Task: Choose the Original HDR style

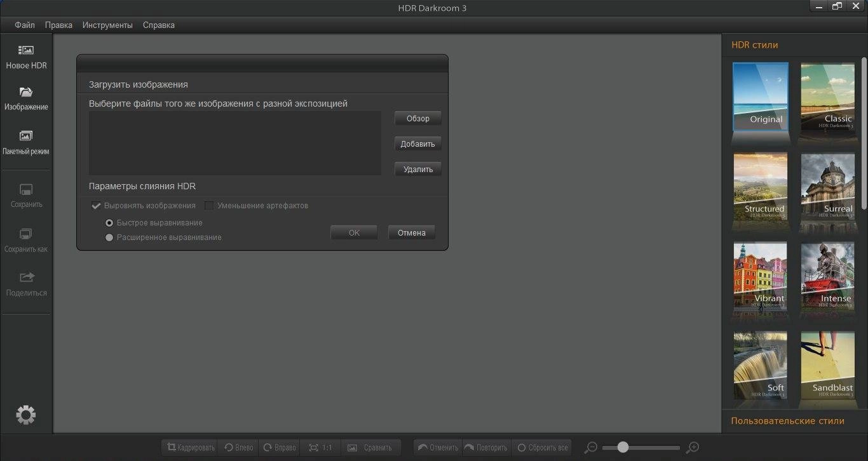Action: point(761,97)
